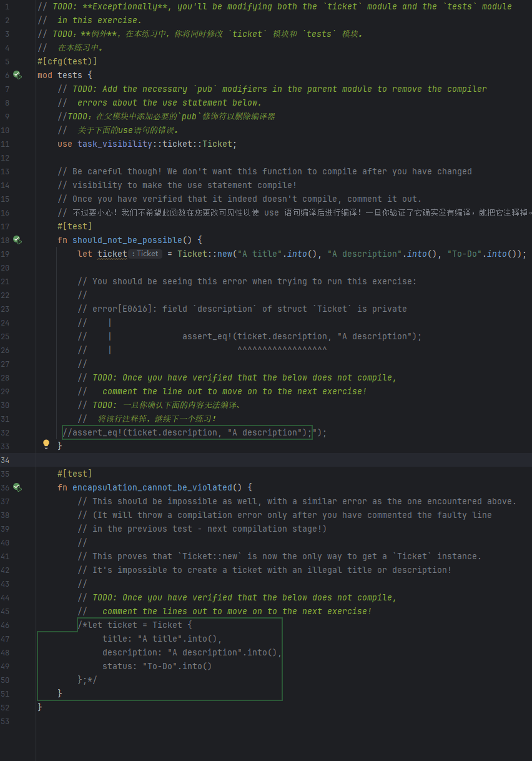Place cursor on encapsulation_cannot_be_violated function name
This screenshot has width=532, height=761.
coord(152,487)
